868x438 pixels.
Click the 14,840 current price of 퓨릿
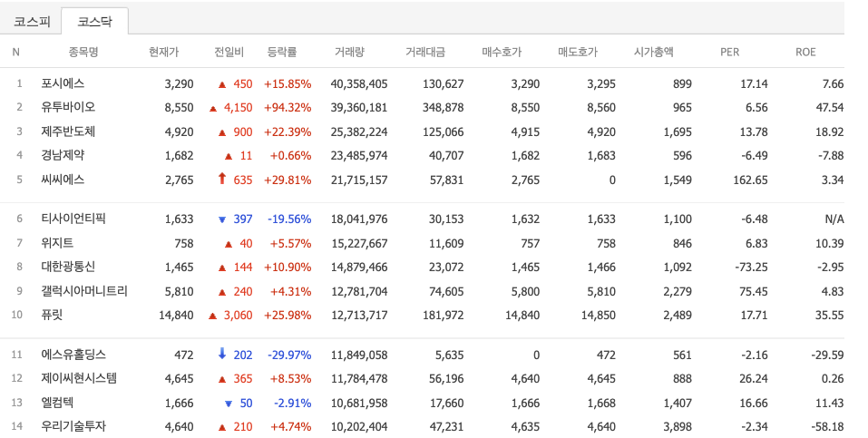click(x=176, y=316)
